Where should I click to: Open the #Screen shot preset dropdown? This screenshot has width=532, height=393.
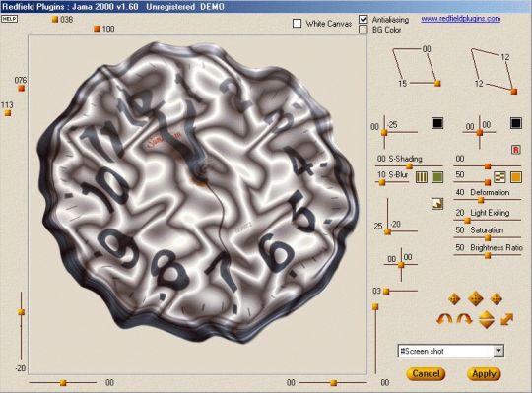[450, 351]
